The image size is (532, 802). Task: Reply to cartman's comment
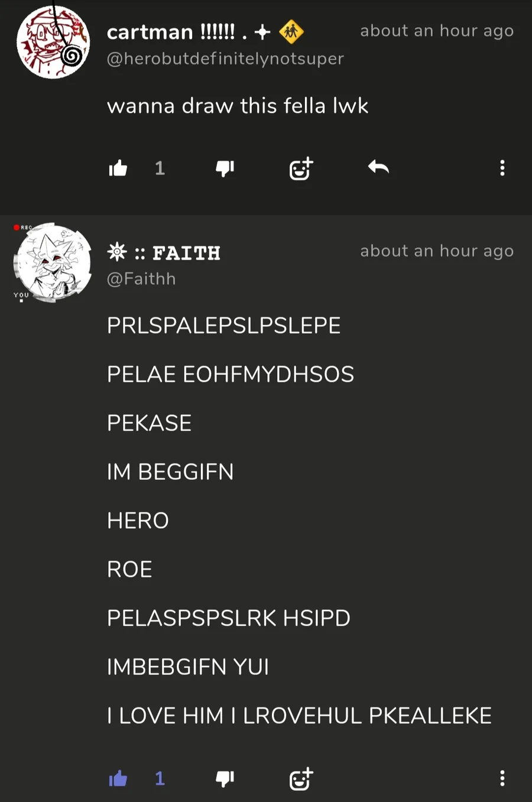(378, 167)
